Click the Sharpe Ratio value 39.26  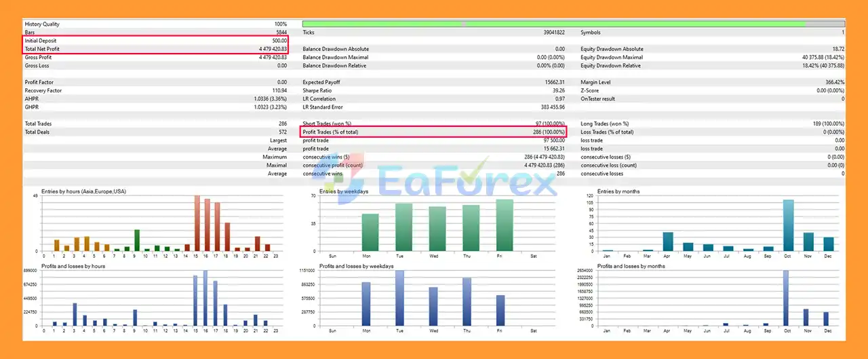[557, 90]
